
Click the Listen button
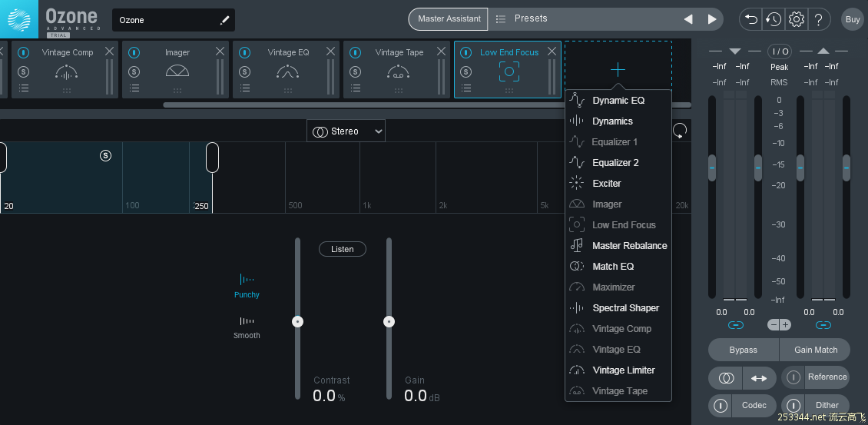pos(342,249)
